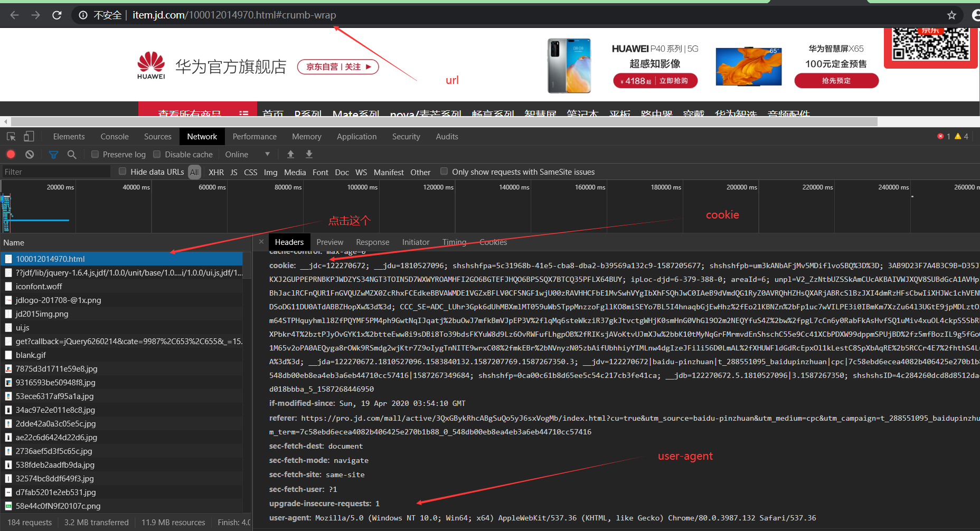
Task: Check Only show requests with SameSite issues
Action: [444, 172]
